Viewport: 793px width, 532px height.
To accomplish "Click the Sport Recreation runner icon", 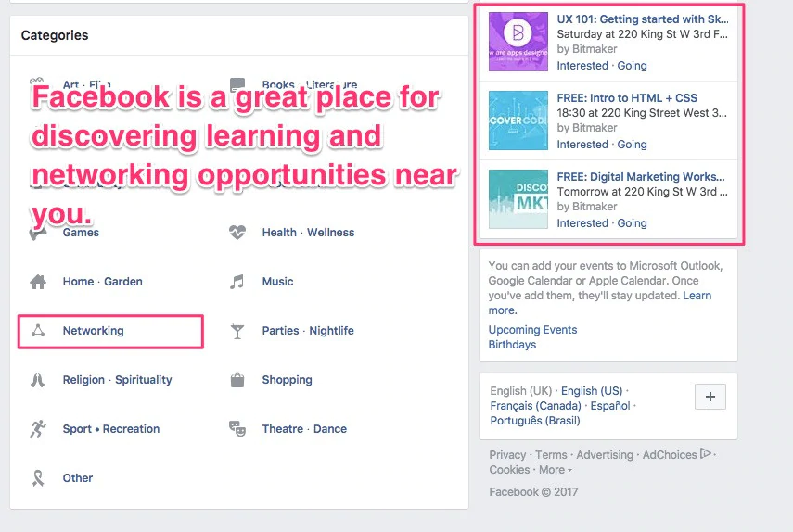I will [x=37, y=429].
